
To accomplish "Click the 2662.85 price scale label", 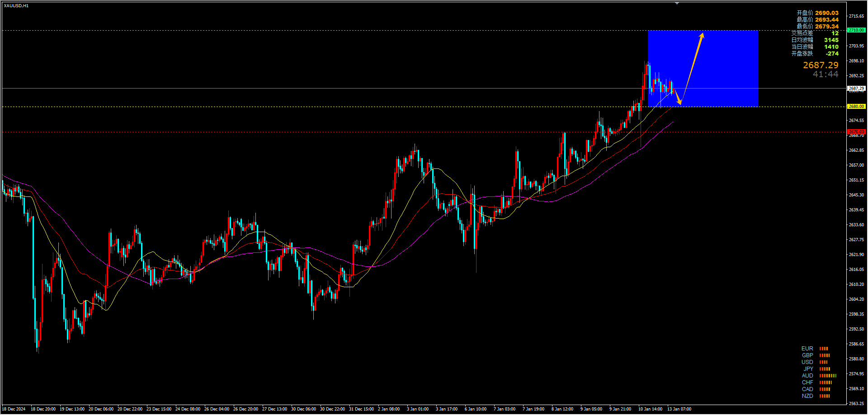I will 856,150.
